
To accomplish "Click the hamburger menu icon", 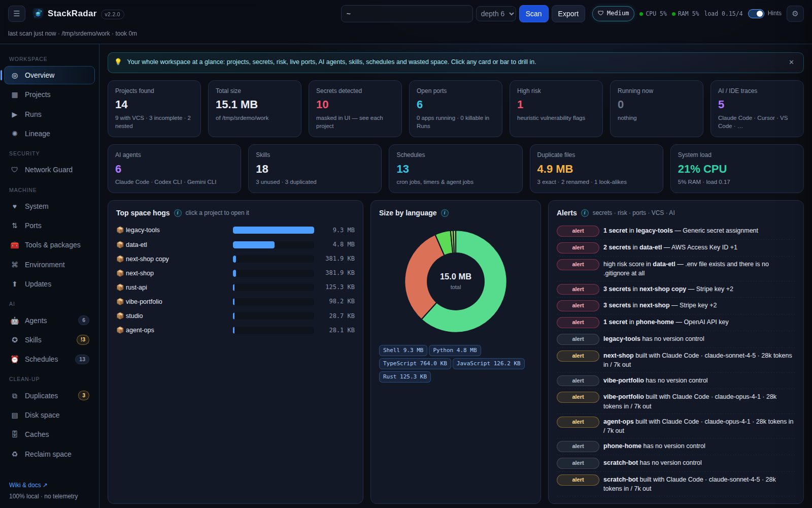I will pyautogui.click(x=17, y=14).
